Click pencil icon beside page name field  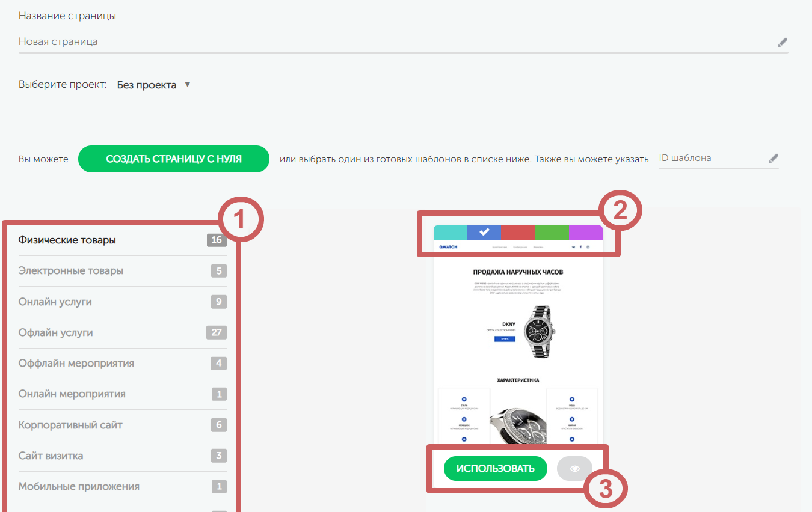coord(782,42)
